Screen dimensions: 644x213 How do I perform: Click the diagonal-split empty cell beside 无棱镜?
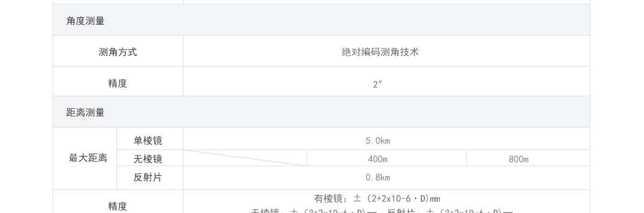[245, 158]
